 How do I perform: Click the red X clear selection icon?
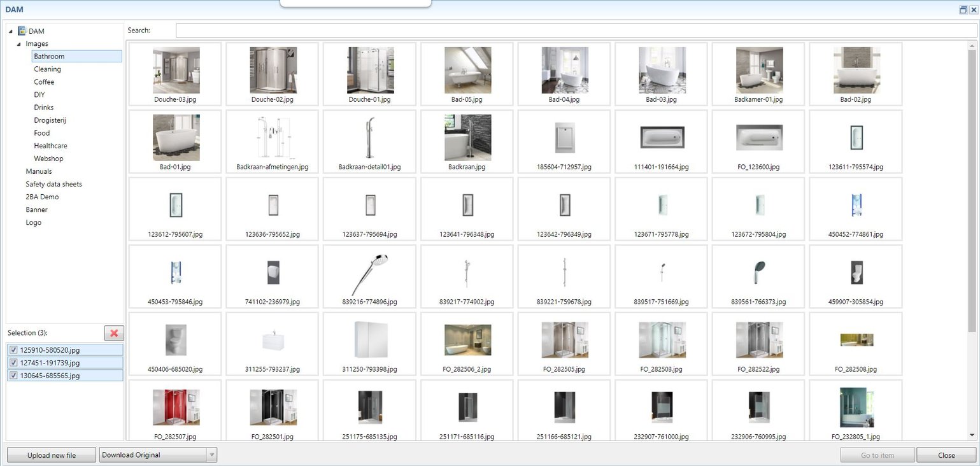pyautogui.click(x=114, y=333)
